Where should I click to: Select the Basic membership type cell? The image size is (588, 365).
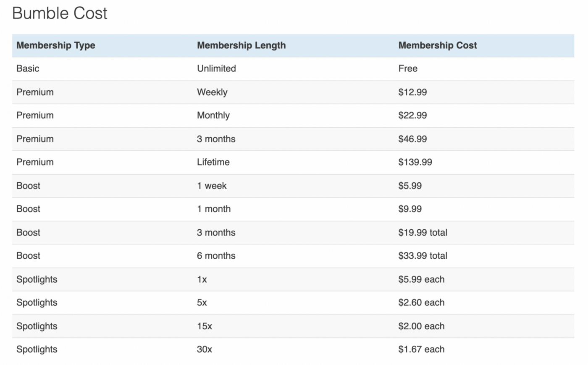[x=28, y=68]
